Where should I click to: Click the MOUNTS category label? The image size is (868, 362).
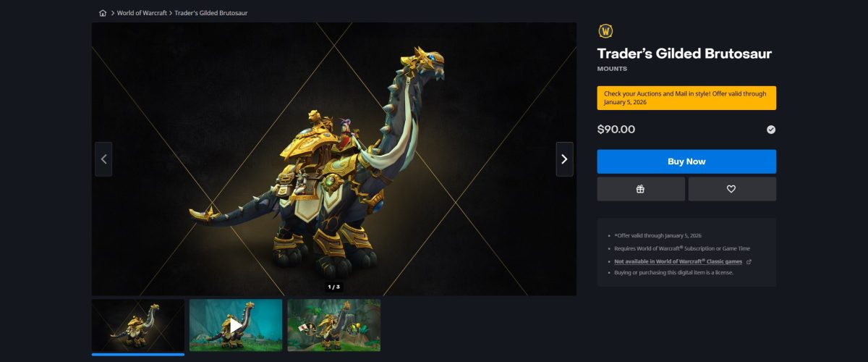click(612, 70)
